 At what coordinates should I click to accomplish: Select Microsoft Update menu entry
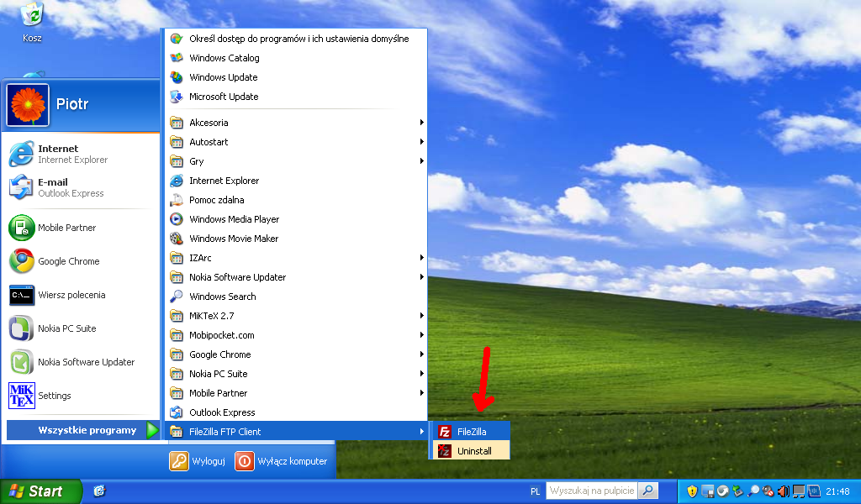[297, 97]
